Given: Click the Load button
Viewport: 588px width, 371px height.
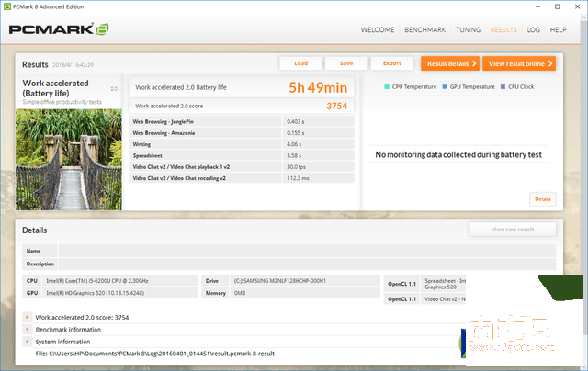Looking at the screenshot, I should (300, 63).
